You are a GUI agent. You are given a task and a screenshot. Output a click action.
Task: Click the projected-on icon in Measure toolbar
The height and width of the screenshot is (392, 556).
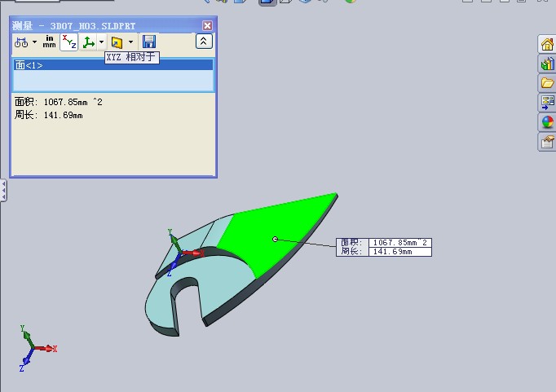pyautogui.click(x=117, y=42)
